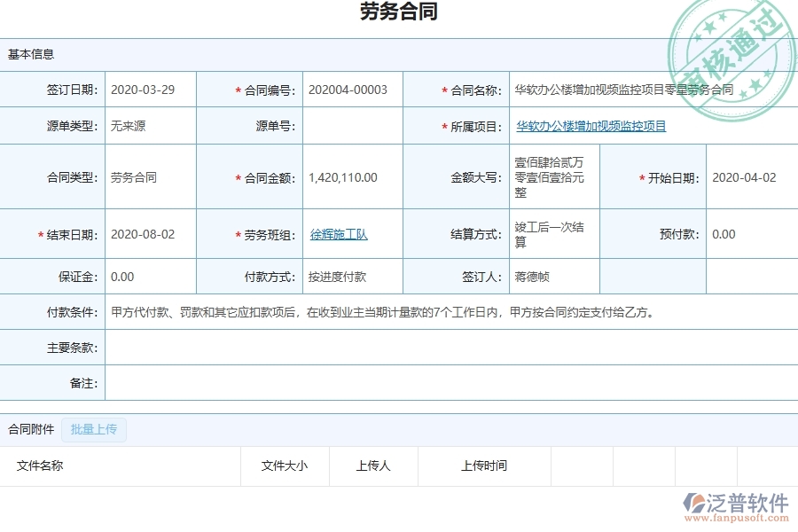Click the 合同编号 value 202004-00003
Viewport: 798px width, 532px height.
tap(344, 89)
